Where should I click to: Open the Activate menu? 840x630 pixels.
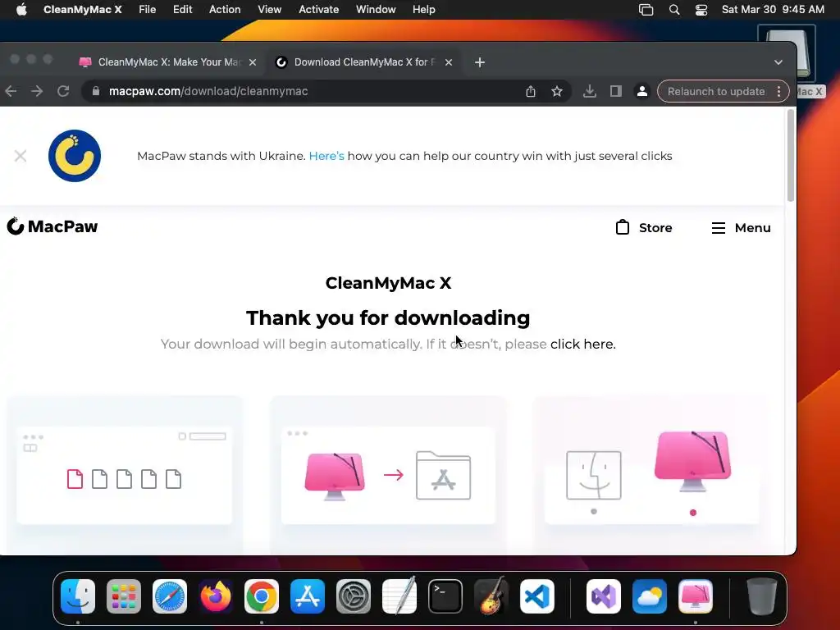(319, 10)
